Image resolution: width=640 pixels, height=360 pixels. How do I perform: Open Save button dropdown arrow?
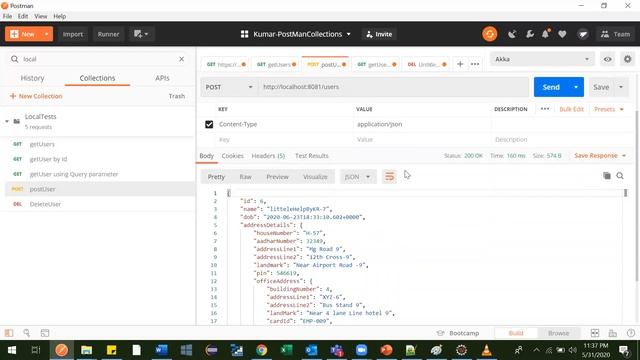coord(621,87)
